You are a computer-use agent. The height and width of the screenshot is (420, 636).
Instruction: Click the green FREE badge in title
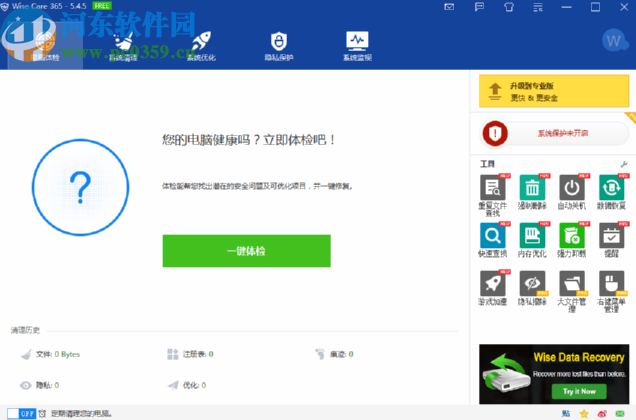click(102, 6)
